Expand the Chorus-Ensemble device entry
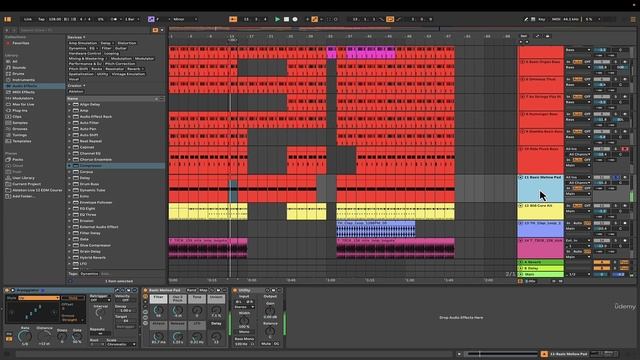 click(x=70, y=160)
